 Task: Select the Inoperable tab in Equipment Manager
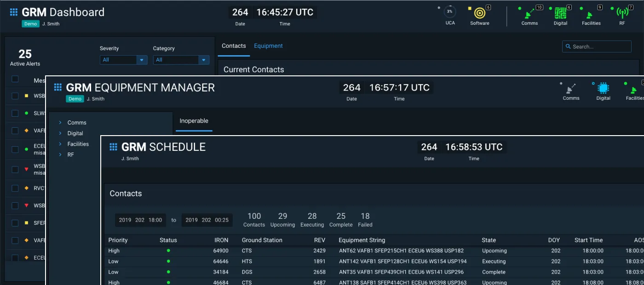(x=194, y=121)
